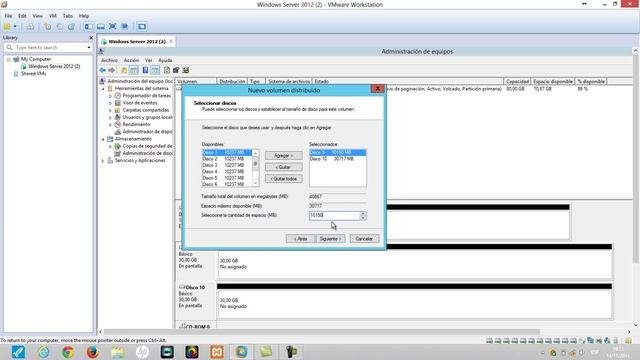
Task: Click the library search field
Action: pyautogui.click(x=48, y=48)
